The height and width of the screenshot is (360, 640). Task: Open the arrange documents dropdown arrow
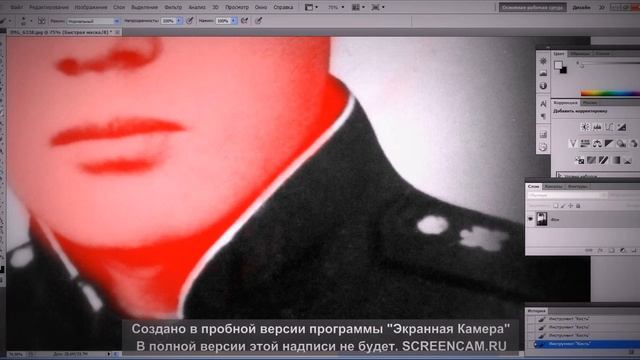pyautogui.click(x=363, y=7)
